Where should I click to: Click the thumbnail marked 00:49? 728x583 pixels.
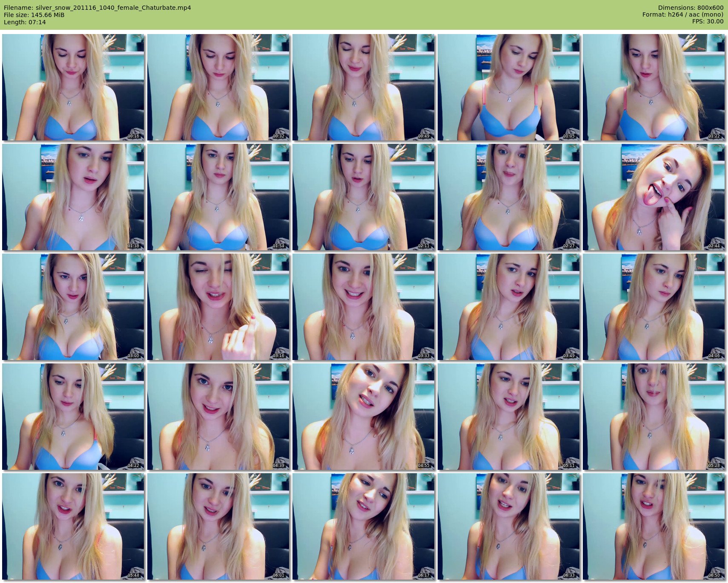(x=364, y=87)
